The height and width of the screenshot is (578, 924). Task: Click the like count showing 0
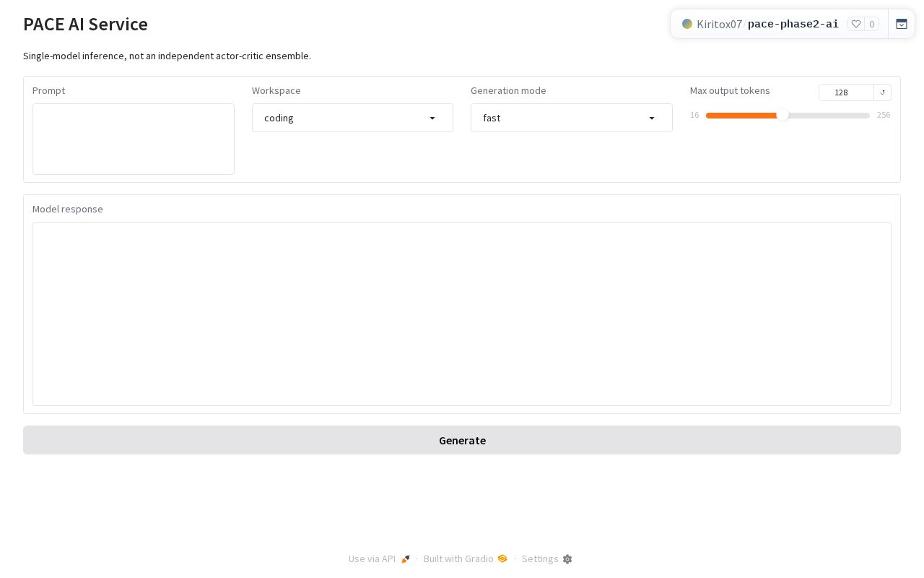pyautogui.click(x=872, y=24)
